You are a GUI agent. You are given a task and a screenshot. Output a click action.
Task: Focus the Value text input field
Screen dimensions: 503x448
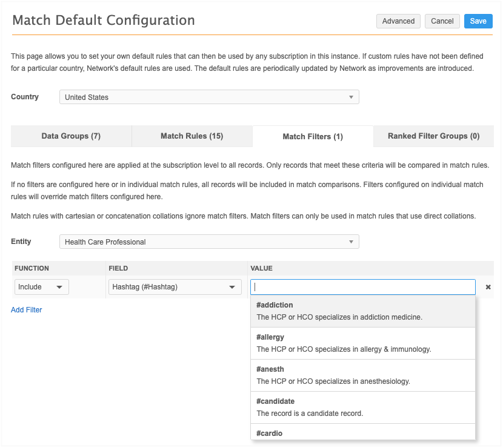(x=362, y=287)
